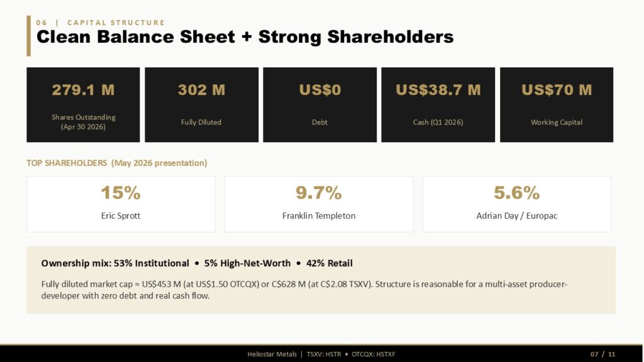
Task: Select the US$0 Debt card
Action: pos(320,105)
